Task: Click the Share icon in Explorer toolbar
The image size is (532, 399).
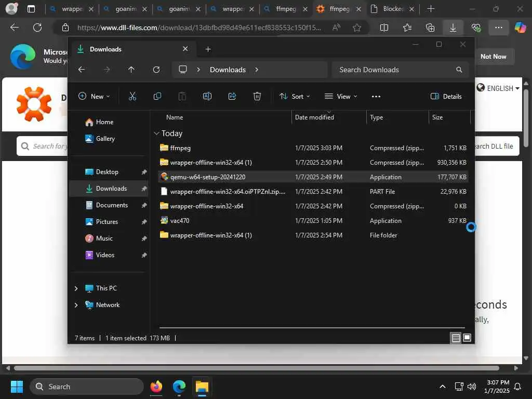Action: point(232,97)
